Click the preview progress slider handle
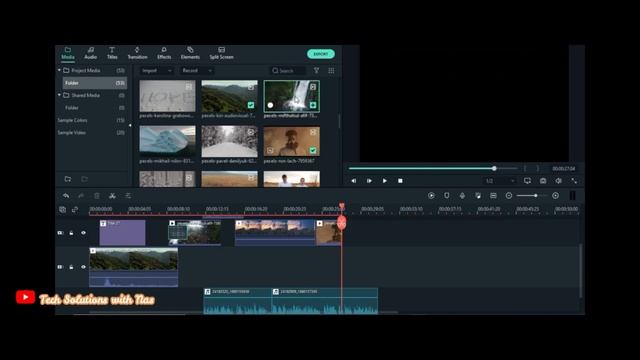Screen dimensions: 640x360 (x=494, y=168)
